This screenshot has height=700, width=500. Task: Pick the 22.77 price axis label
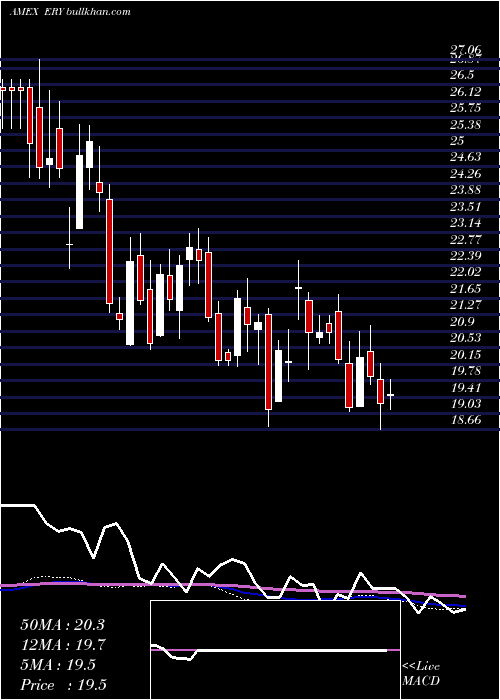465,239
